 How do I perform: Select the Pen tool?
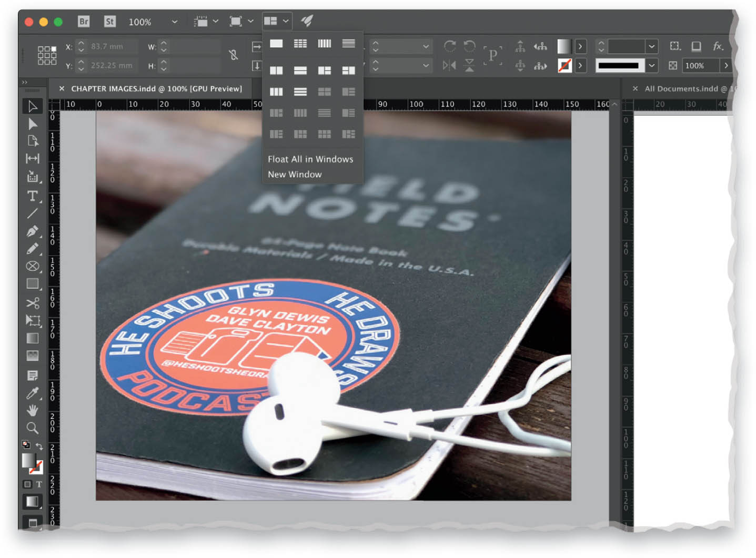[x=33, y=231]
